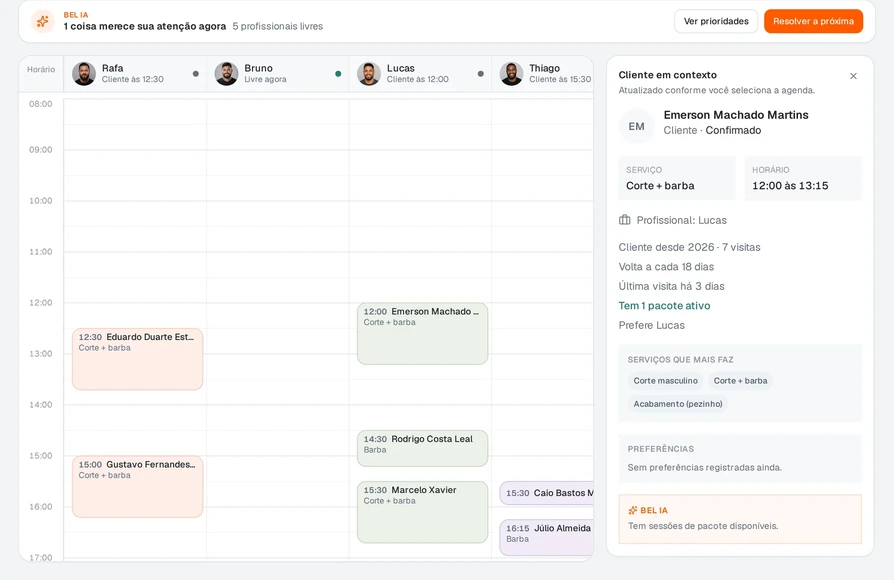The image size is (894, 580).
Task: Click Thiago column name header
Action: (x=544, y=68)
